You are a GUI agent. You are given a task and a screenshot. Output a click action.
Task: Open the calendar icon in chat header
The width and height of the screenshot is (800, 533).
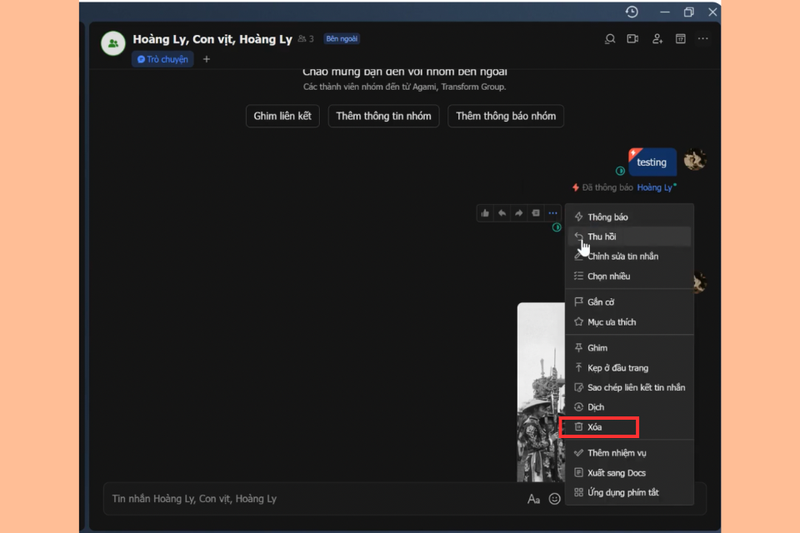pyautogui.click(x=681, y=39)
